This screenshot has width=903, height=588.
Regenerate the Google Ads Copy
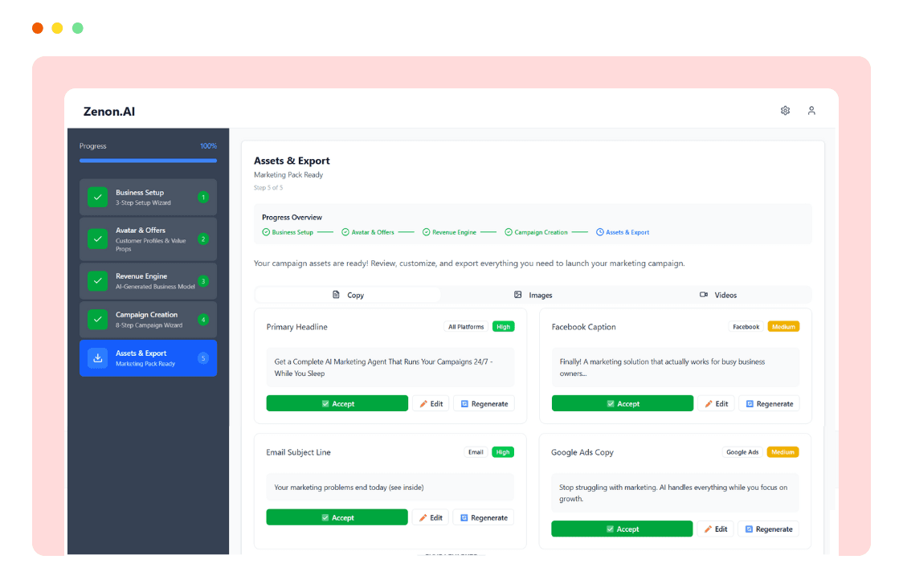pos(768,529)
